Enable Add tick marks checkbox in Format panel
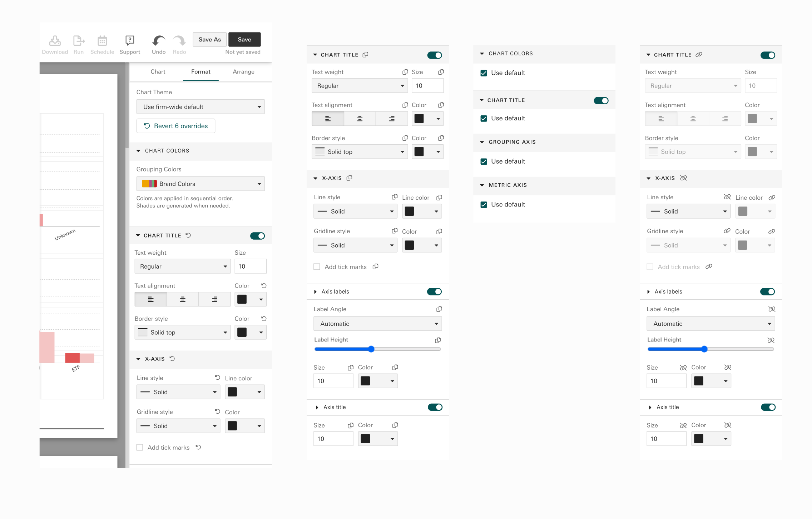 pyautogui.click(x=140, y=448)
